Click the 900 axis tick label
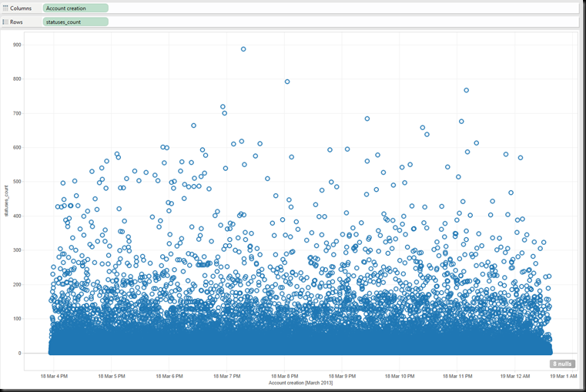Screen dimensions: 586x392 17,45
